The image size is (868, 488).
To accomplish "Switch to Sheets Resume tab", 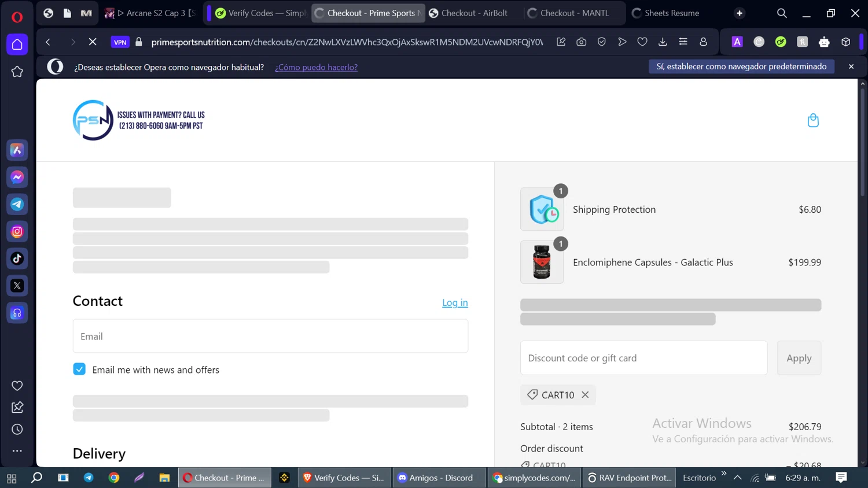I will (672, 13).
